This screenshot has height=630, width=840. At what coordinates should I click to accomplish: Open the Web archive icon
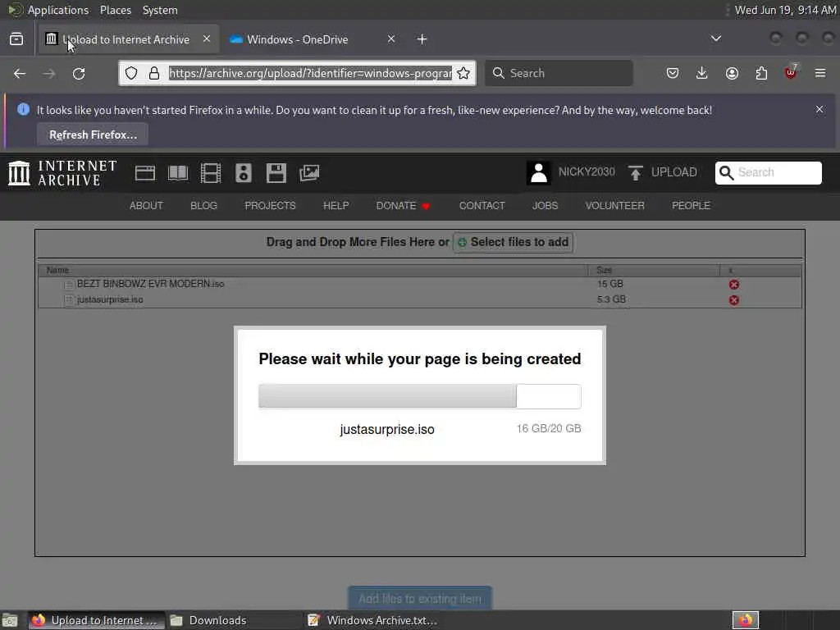click(144, 173)
